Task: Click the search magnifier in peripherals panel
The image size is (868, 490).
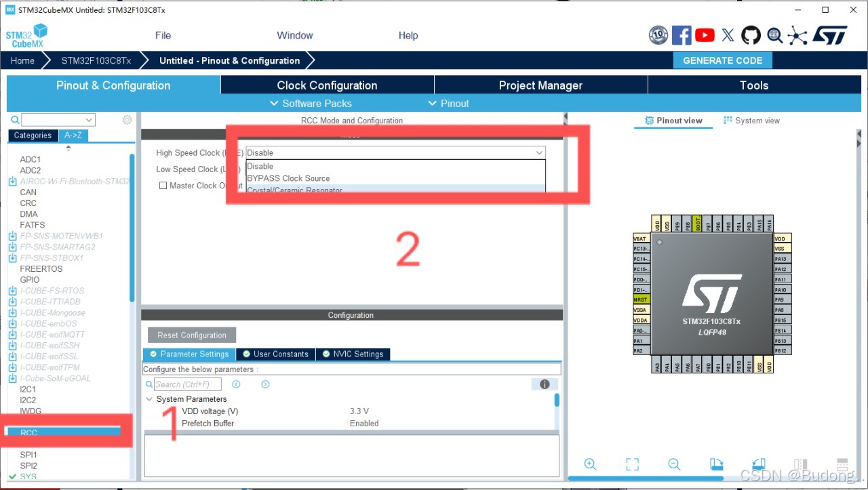Action: click(15, 120)
